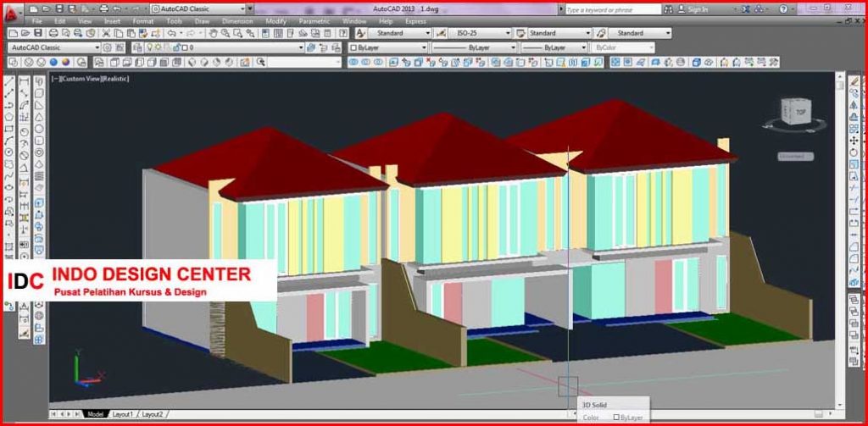Open the Draw menu
Viewport: 868px width, 426px height.
click(202, 21)
